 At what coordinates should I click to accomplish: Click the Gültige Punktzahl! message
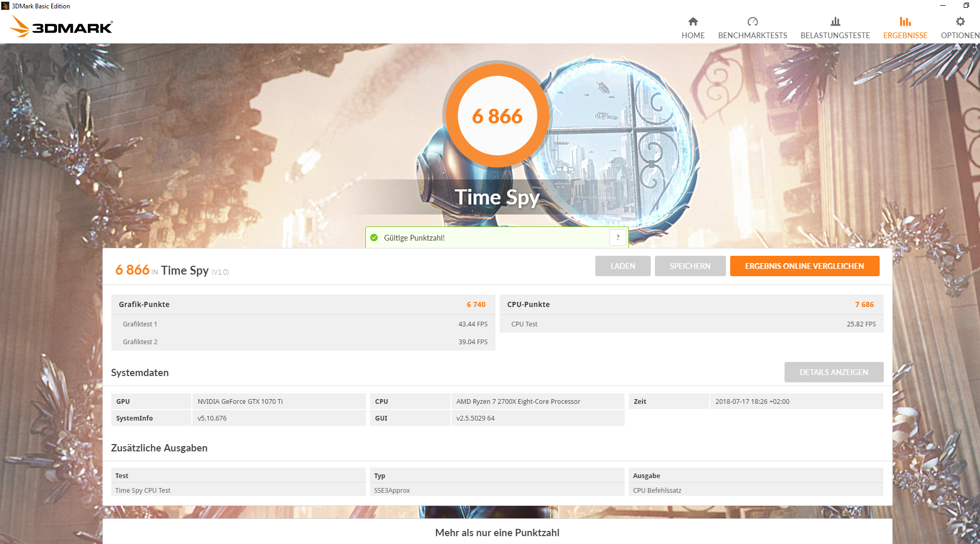pyautogui.click(x=414, y=238)
